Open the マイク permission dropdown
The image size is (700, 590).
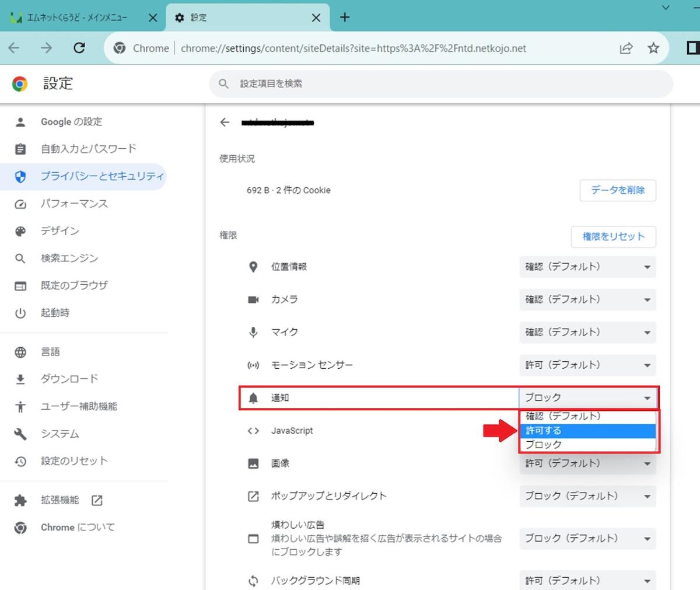tap(587, 332)
